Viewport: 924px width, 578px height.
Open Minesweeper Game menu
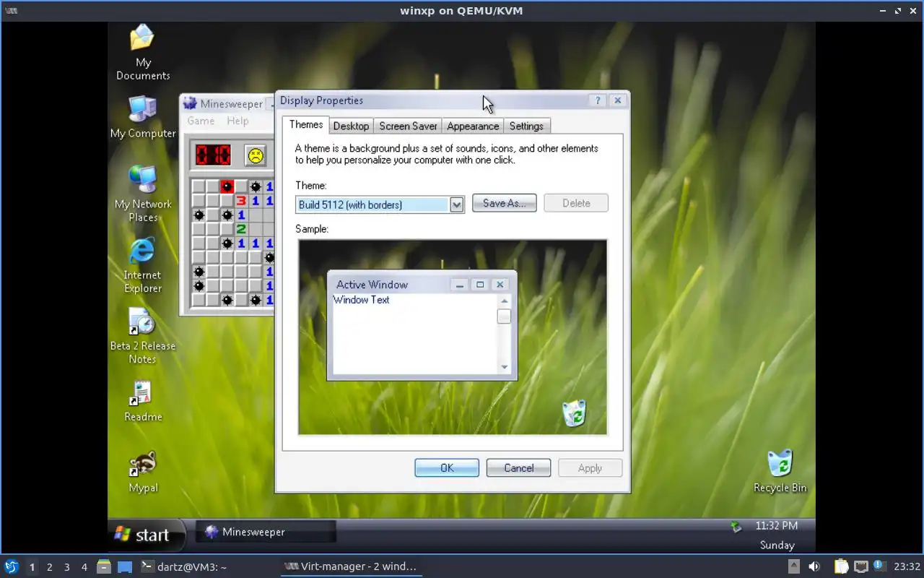201,121
